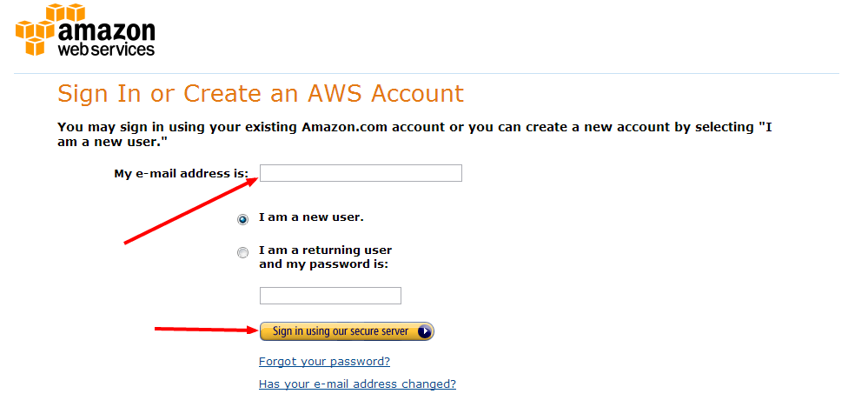
Task: Select the "I am a new user" radio button
Action: pyautogui.click(x=242, y=220)
